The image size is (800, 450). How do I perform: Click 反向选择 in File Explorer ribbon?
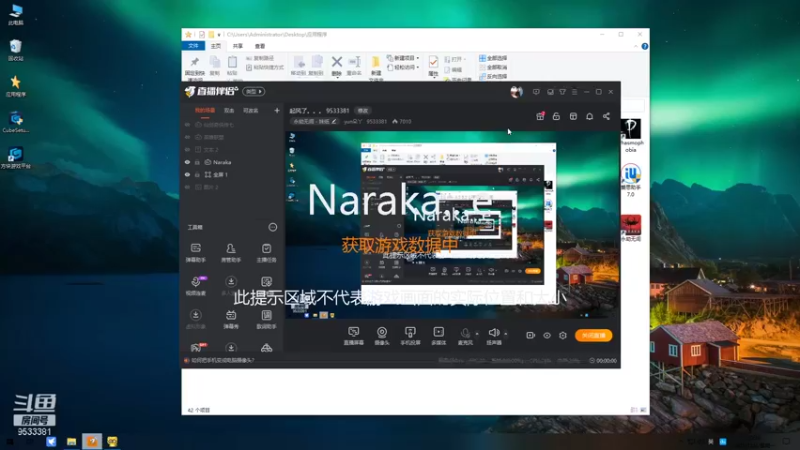[493, 77]
